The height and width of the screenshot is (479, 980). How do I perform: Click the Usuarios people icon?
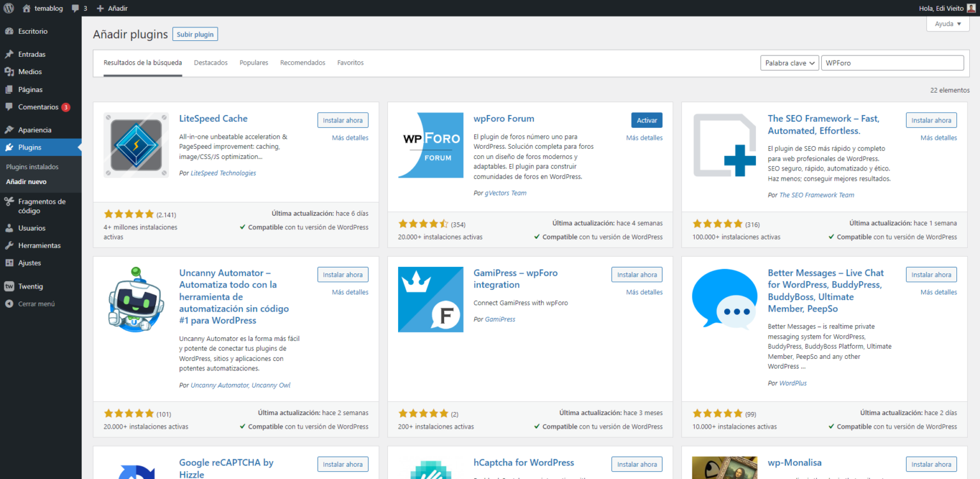(11, 228)
